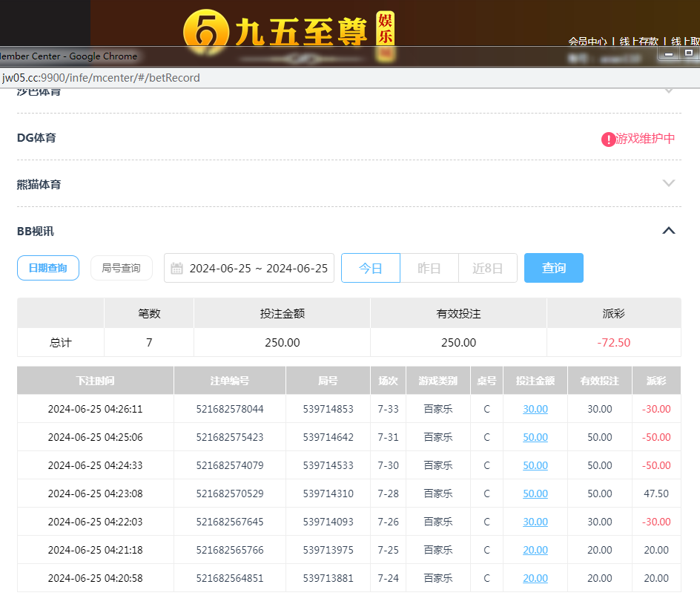The height and width of the screenshot is (610, 700).
Task: Select the 日期查询 query mode
Action: (x=48, y=268)
